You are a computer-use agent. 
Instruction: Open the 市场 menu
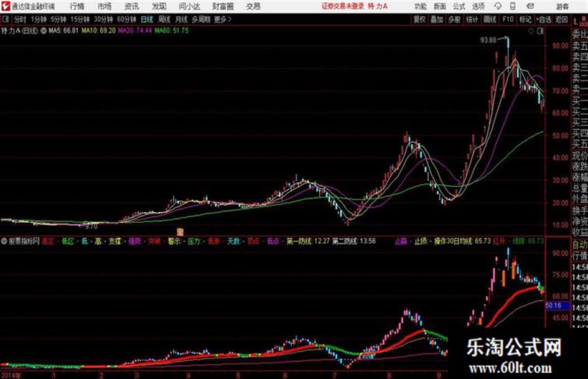pos(105,6)
